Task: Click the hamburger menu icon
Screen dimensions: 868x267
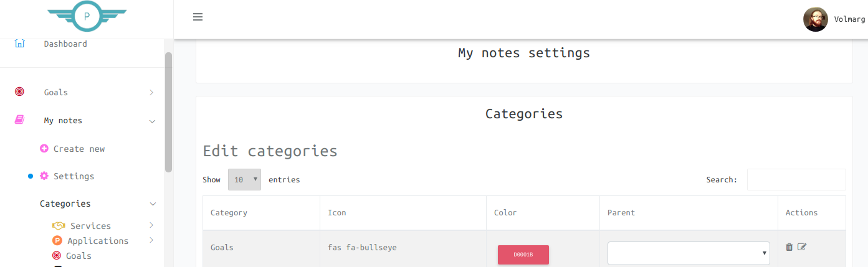Action: [198, 17]
